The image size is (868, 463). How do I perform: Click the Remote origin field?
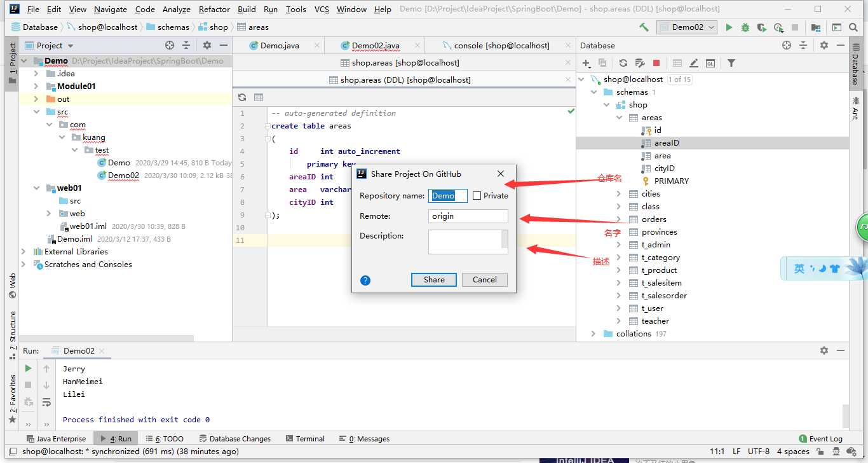tap(468, 216)
